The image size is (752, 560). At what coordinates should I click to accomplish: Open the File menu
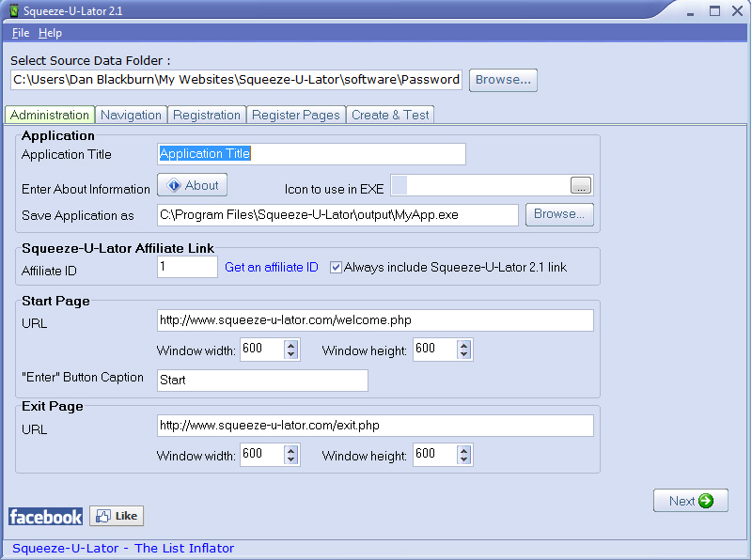tap(21, 33)
